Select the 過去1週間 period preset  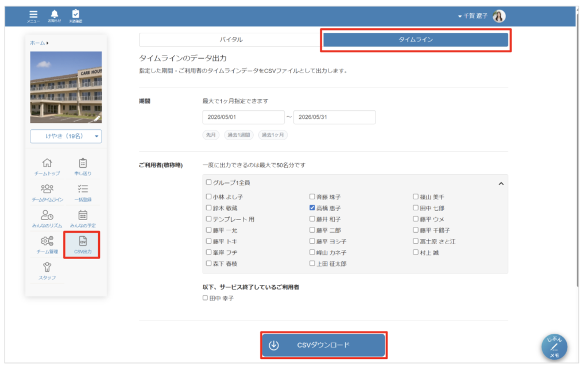click(x=238, y=134)
